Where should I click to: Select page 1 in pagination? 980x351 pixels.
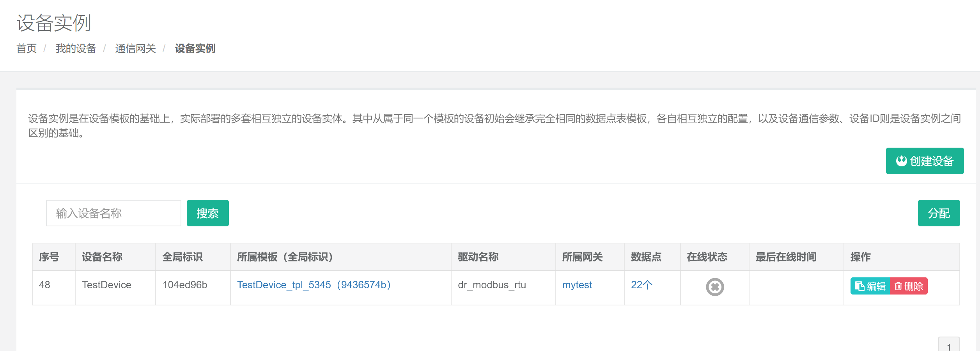coord(948,346)
